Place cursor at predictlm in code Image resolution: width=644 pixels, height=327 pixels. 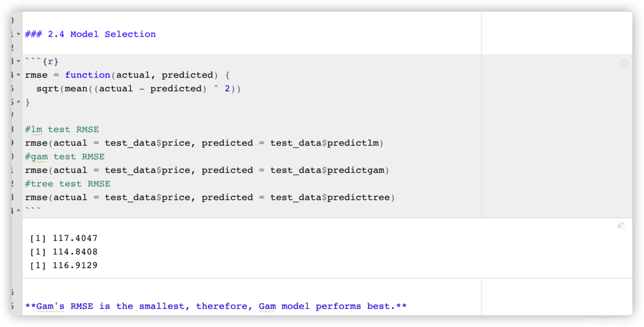[x=353, y=143]
